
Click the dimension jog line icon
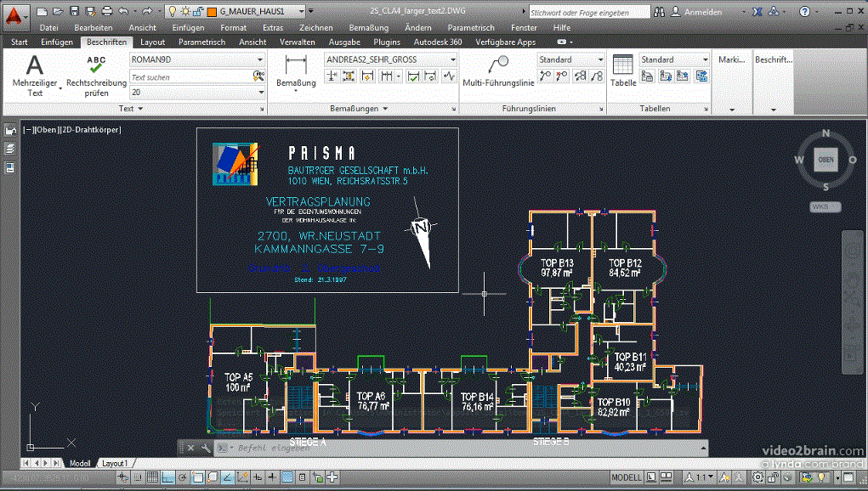449,76
